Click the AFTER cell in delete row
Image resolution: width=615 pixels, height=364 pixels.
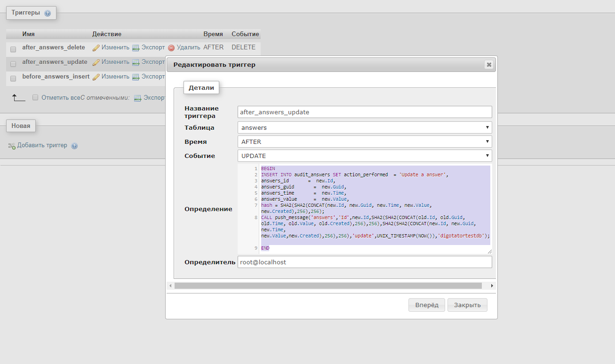point(214,47)
